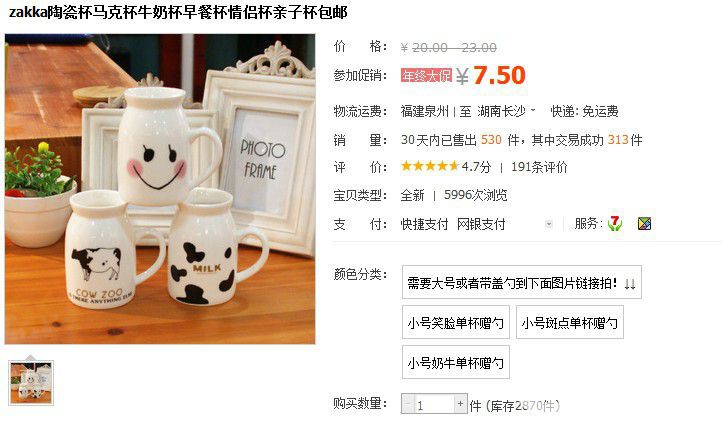Image resolution: width=722 pixels, height=428 pixels.
Task: Open the 湖南长沙 destination dropdown
Action: [x=506, y=111]
